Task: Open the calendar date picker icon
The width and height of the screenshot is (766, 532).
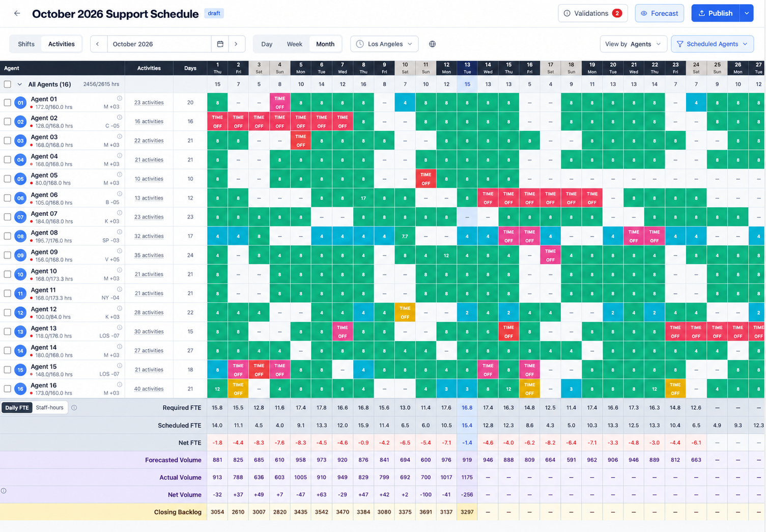Action: tap(220, 44)
